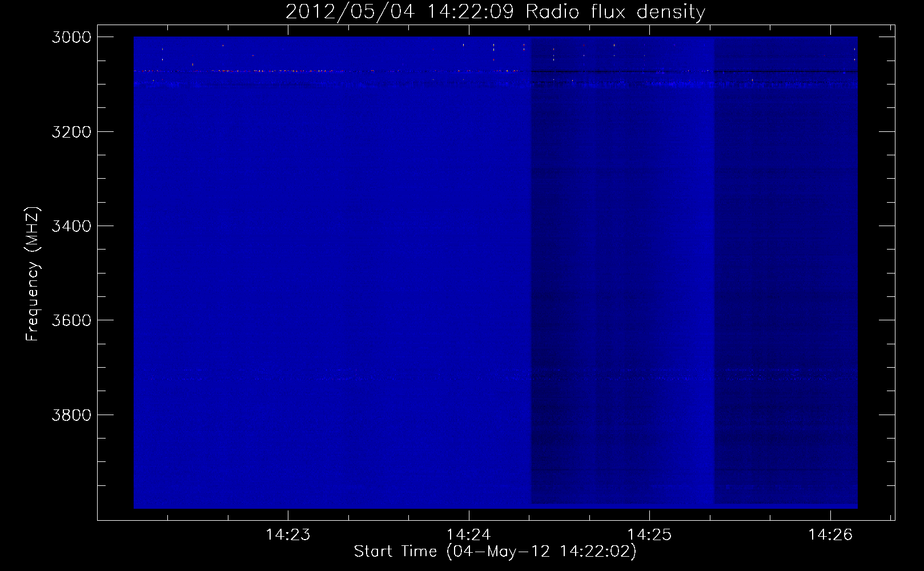924x571 pixels.
Task: Click the 3600 frequency tick label
Action: click(x=71, y=320)
